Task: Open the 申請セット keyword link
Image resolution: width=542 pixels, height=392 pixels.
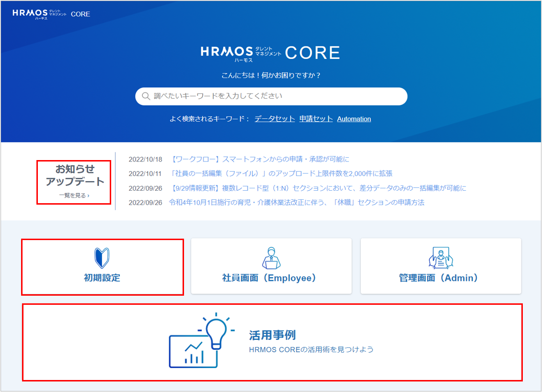Action: point(316,119)
